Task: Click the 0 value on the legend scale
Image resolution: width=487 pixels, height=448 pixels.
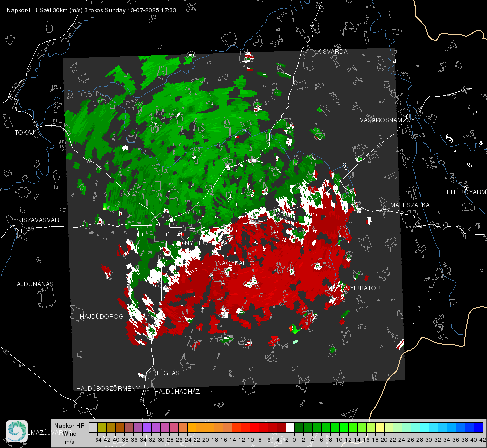Action: point(294,440)
